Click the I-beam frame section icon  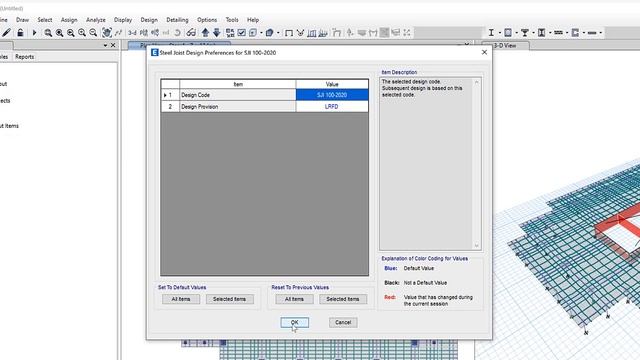(491, 33)
